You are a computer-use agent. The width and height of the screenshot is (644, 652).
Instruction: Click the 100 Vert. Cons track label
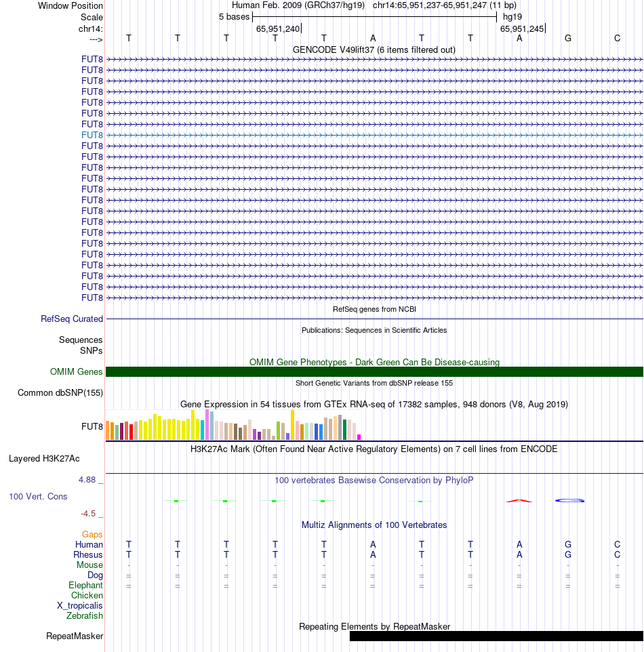[38, 497]
